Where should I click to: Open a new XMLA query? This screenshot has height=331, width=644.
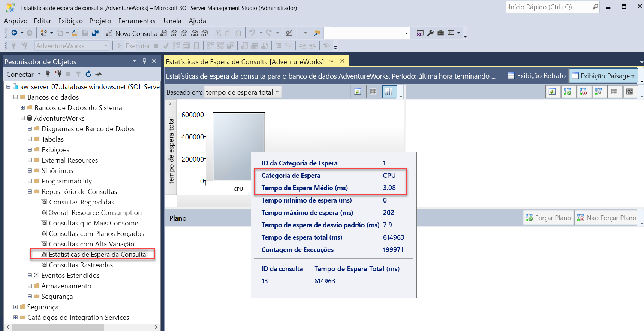(194, 33)
